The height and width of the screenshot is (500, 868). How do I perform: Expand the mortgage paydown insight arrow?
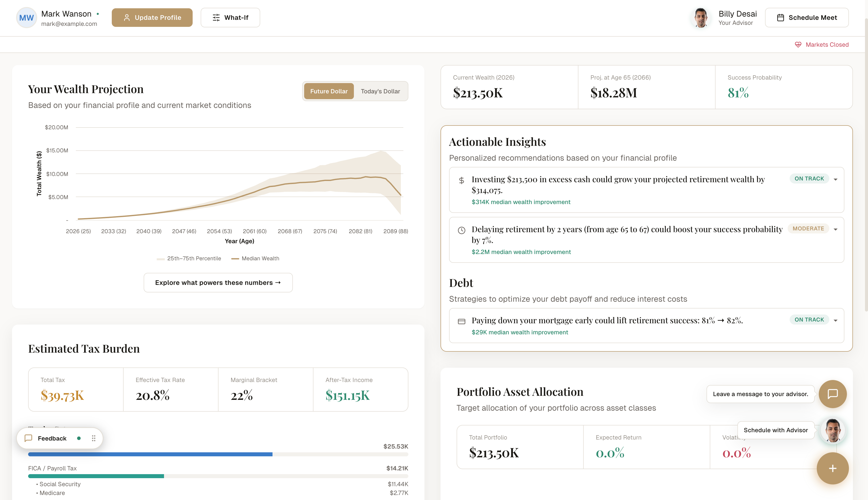click(x=835, y=320)
